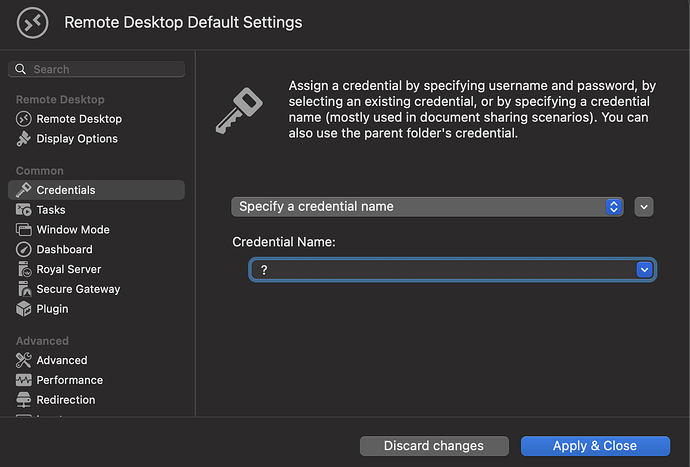This screenshot has width=690, height=467.
Task: Open the 'Specify a credential name' dropdown
Action: click(x=427, y=207)
